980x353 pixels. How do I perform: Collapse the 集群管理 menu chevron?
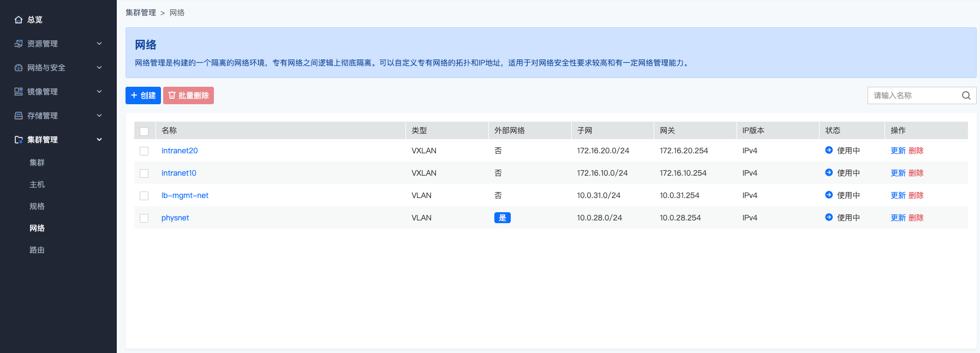pos(99,140)
